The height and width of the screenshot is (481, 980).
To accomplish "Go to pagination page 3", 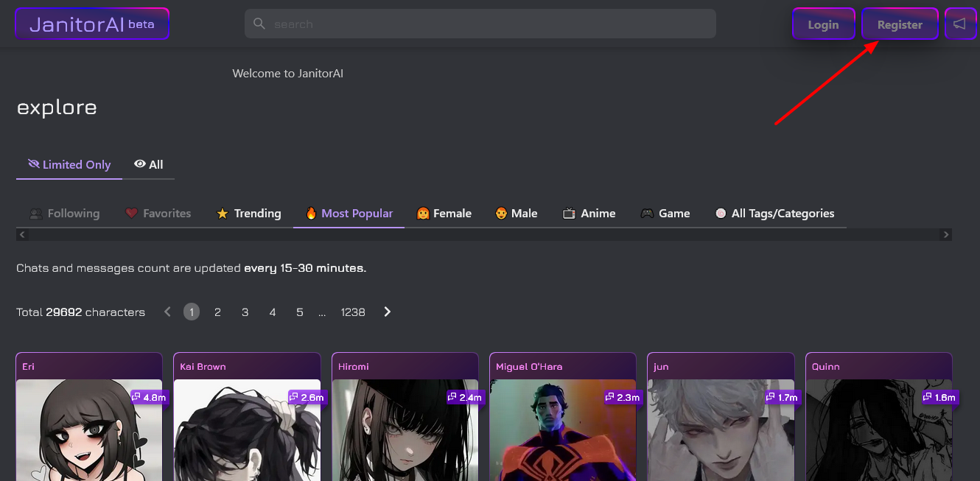I will (245, 312).
